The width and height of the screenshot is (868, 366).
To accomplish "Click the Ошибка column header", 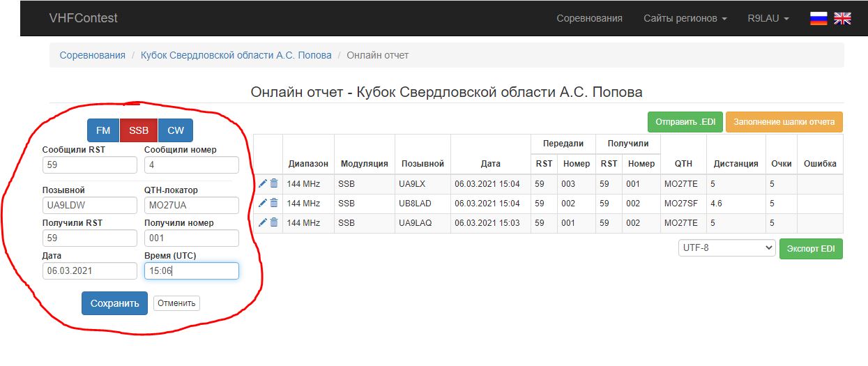I will (x=820, y=164).
